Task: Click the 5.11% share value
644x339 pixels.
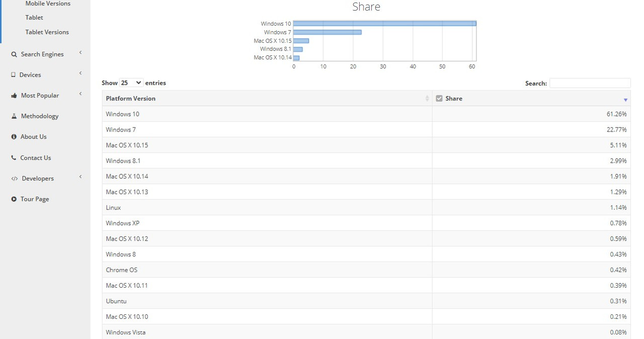Action: coord(618,146)
